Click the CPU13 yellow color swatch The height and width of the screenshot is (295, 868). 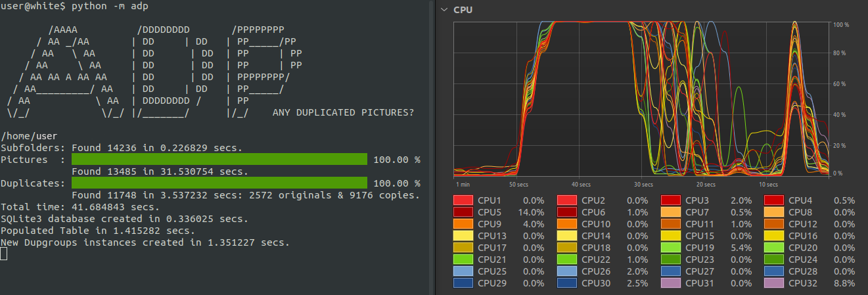pos(463,236)
